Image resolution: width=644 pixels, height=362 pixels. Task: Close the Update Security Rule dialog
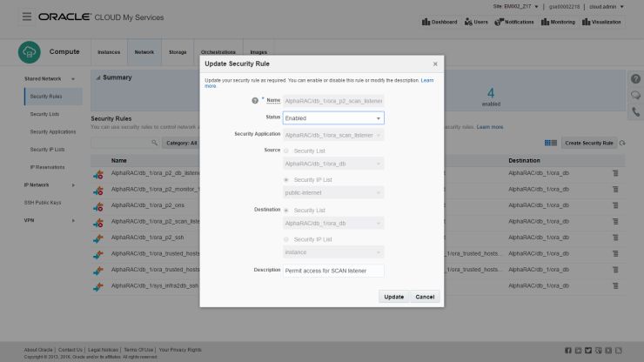pyautogui.click(x=435, y=64)
